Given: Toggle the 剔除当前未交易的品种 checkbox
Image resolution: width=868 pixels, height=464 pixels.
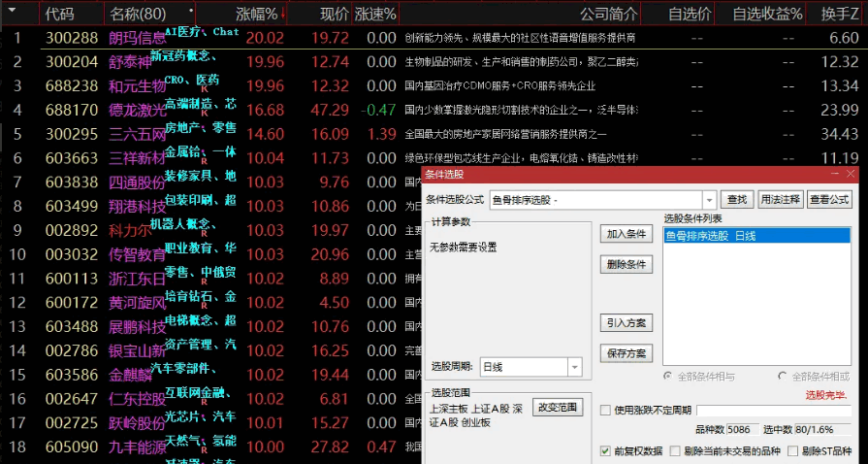Looking at the screenshot, I should coord(675,450).
